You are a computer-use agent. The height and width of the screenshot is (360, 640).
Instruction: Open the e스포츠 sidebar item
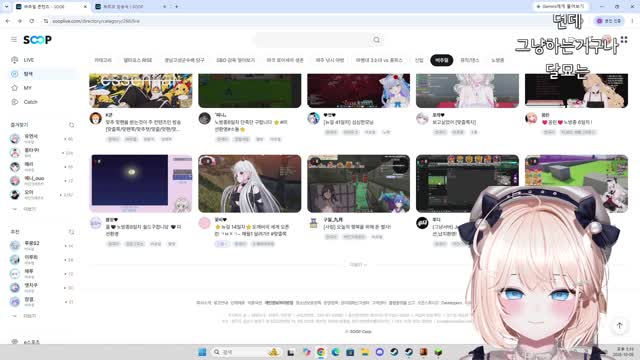point(32,342)
